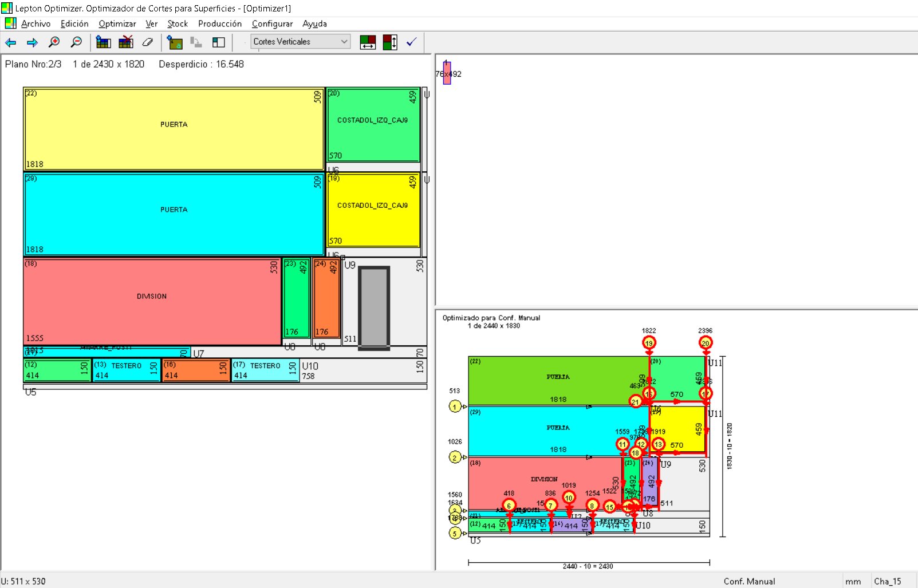Open the Optimizar menu
Image resolution: width=918 pixels, height=588 pixels.
117,24
